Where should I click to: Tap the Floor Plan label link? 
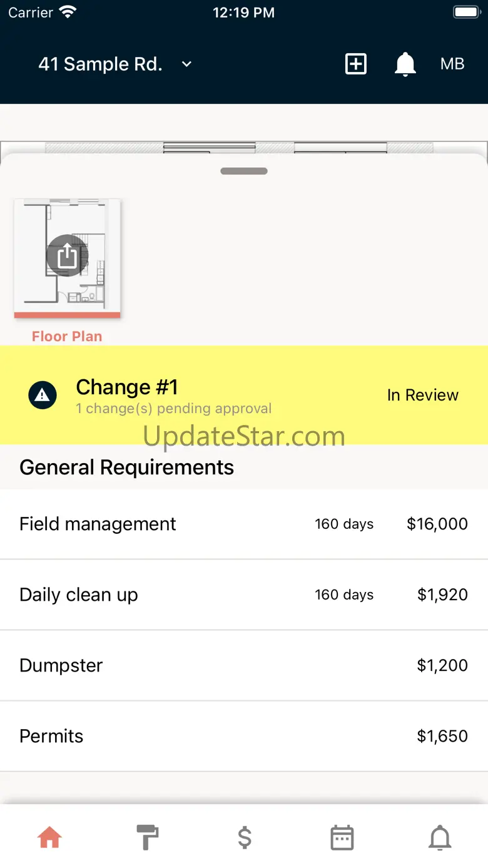(67, 336)
